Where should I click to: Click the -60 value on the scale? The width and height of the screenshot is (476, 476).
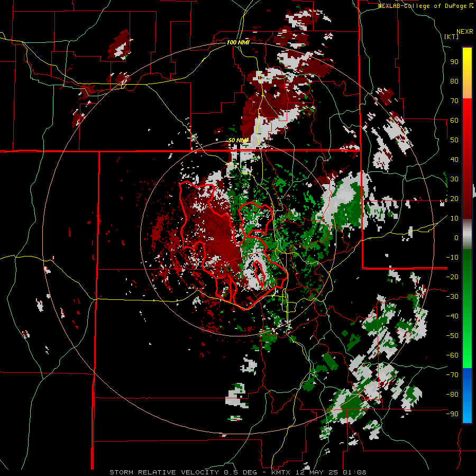tap(452, 355)
